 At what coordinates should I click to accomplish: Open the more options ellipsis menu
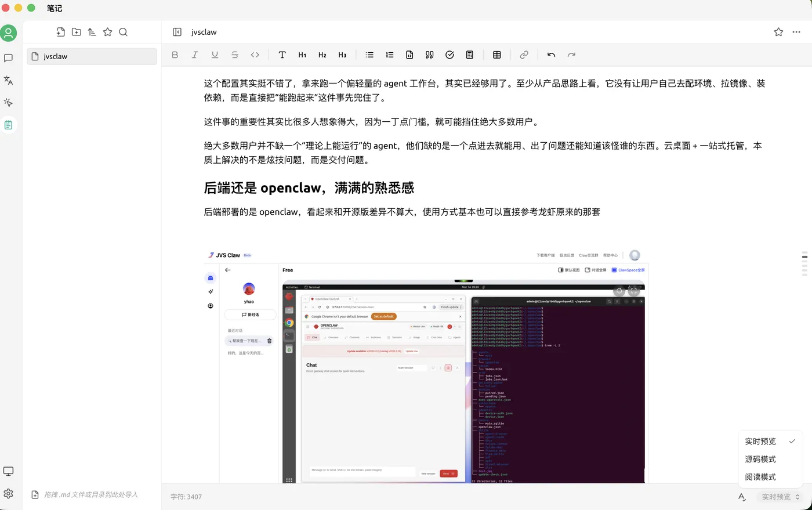click(x=796, y=32)
